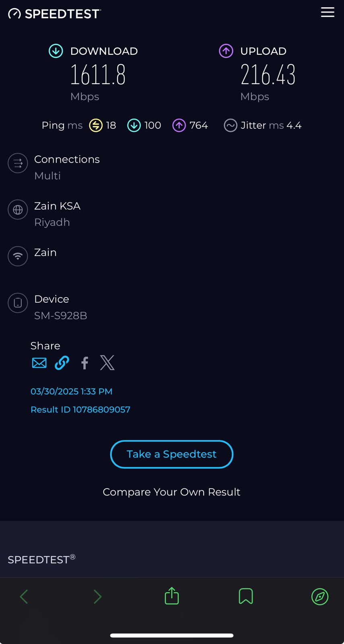Screen dimensions: 344x644
Task: Open the browser share sheet
Action: coord(172,596)
